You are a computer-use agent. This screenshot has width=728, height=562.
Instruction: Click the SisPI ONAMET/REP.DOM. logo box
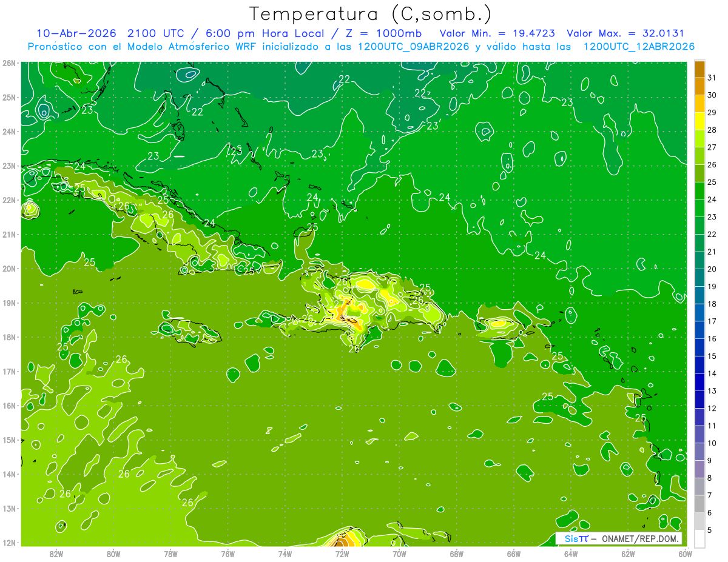tap(619, 538)
